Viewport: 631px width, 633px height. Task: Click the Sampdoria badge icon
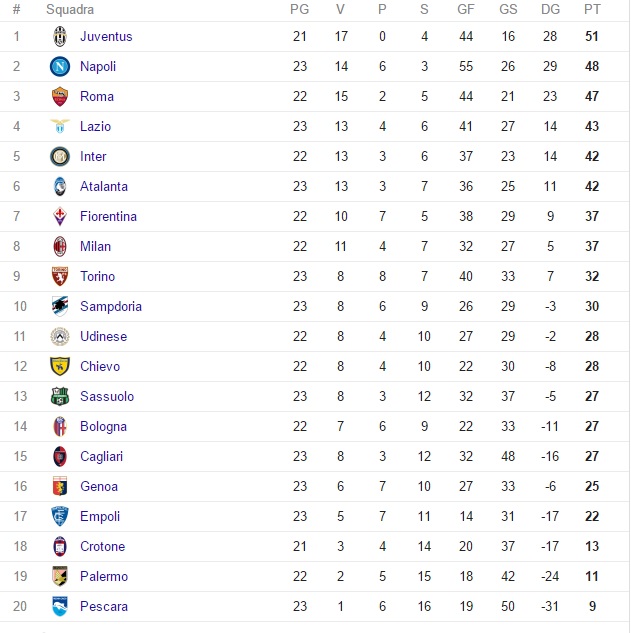(x=60, y=307)
